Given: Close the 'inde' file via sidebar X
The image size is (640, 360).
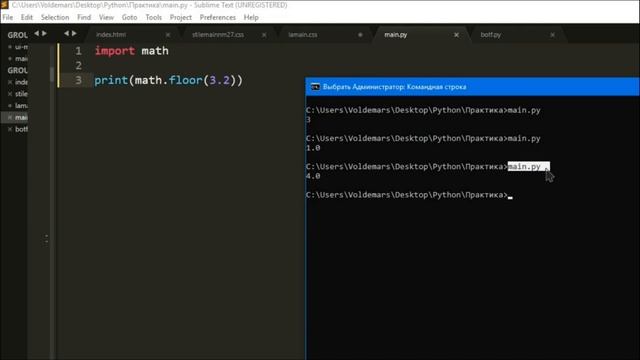Looking at the screenshot, I should pos(10,82).
